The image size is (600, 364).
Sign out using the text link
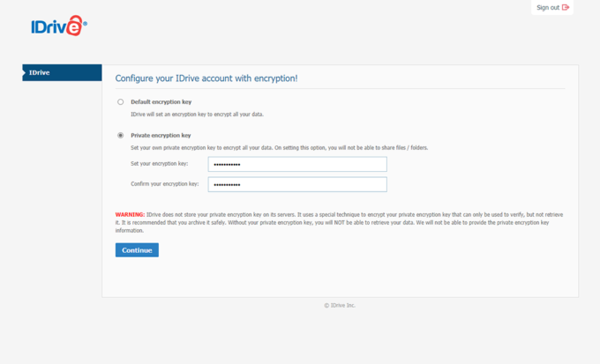tap(548, 7)
